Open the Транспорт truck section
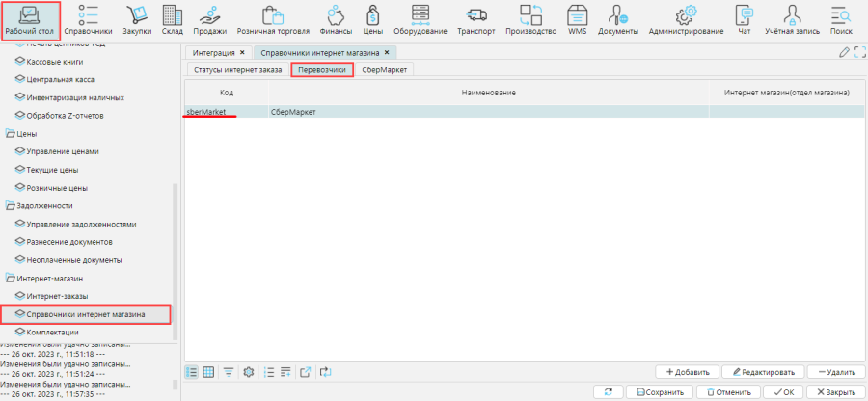868x401 pixels. 476,19
